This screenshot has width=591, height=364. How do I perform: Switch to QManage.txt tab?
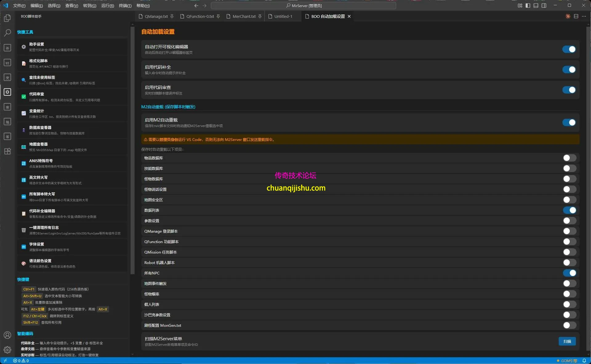(156, 16)
